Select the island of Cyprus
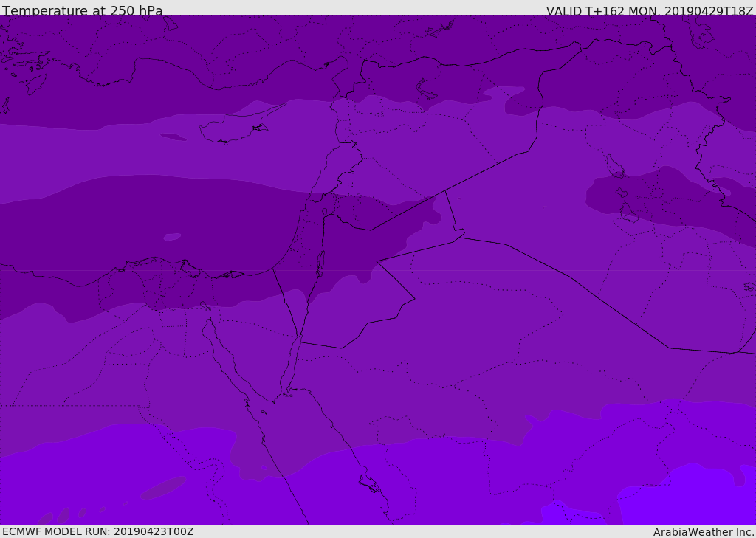The width and height of the screenshot is (756, 538). pos(229,129)
